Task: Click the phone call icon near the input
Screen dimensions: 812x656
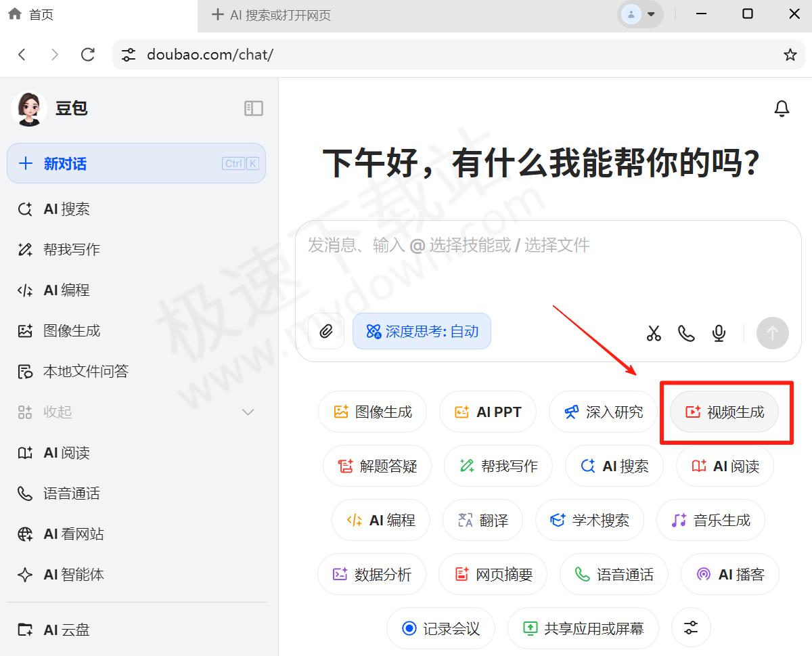Action: (686, 333)
